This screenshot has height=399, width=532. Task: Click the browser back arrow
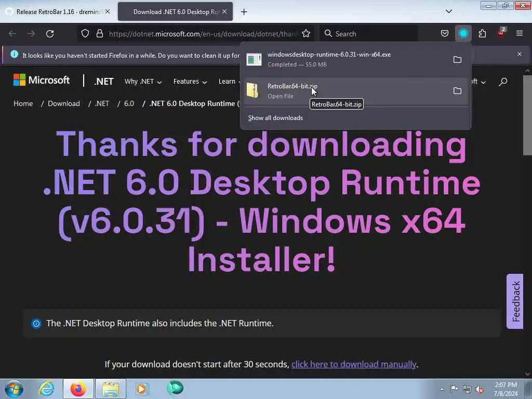[x=12, y=34]
